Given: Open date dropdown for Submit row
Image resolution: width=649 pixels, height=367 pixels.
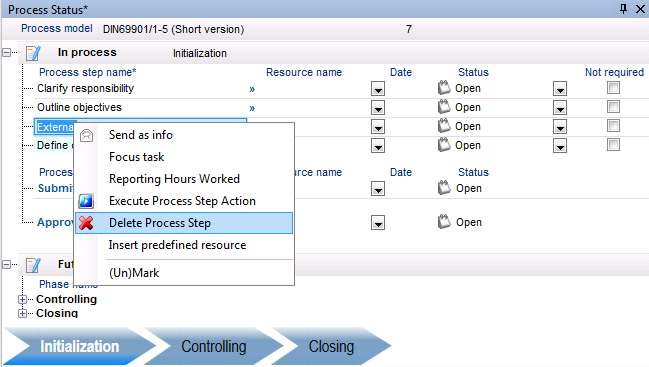Looking at the screenshot, I should (x=378, y=189).
